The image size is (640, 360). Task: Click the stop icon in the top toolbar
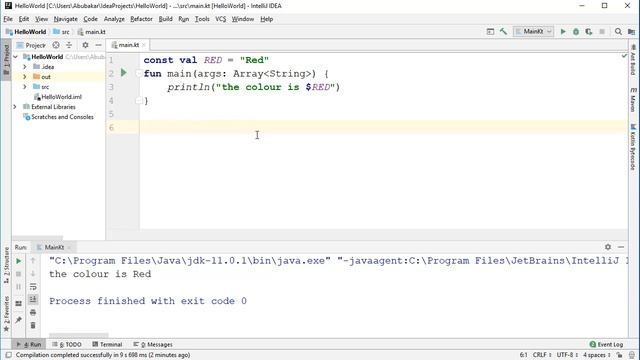tap(602, 31)
